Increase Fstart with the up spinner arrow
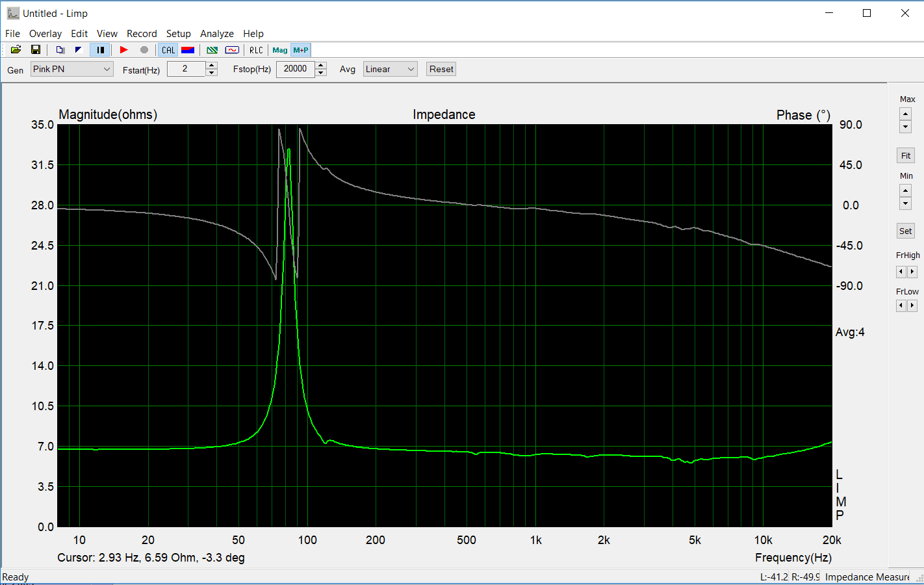 point(212,65)
